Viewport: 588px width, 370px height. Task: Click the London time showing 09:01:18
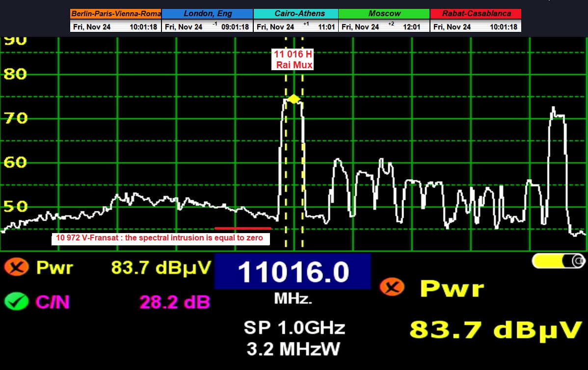(x=235, y=27)
